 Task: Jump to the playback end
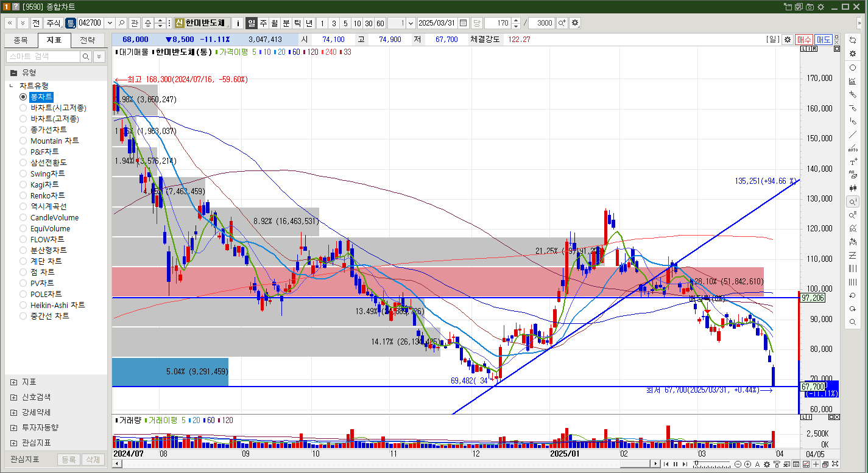pyautogui.click(x=685, y=464)
